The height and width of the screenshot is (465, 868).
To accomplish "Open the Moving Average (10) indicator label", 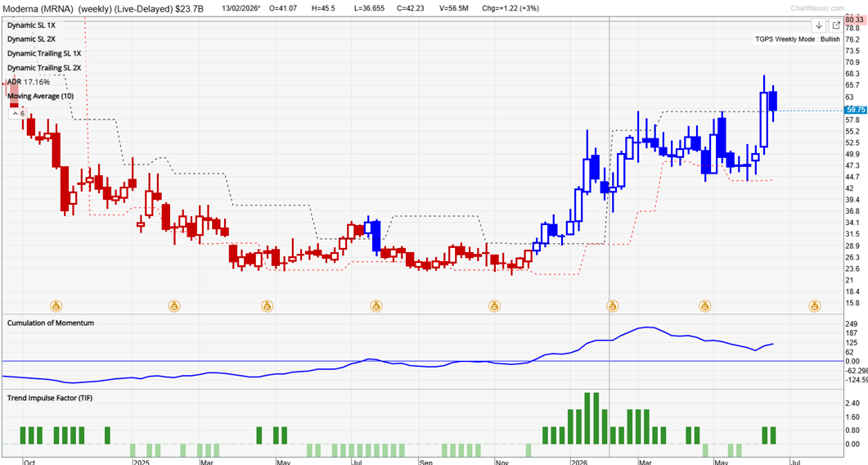I will click(x=40, y=96).
